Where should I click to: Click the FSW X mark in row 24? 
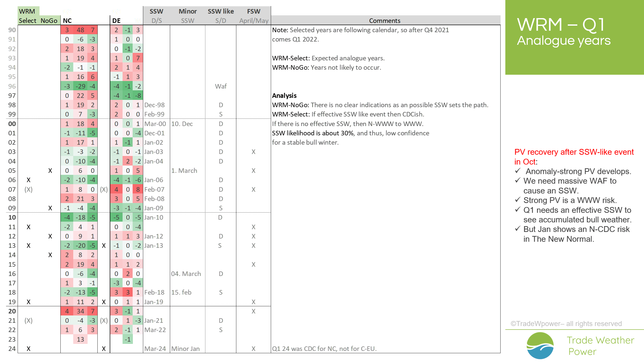253,349
